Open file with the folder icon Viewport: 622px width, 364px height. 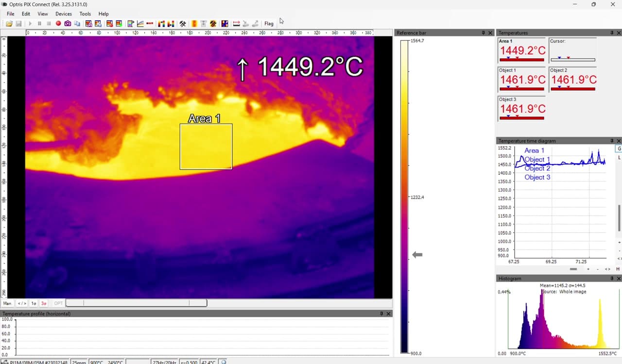[x=9, y=23]
